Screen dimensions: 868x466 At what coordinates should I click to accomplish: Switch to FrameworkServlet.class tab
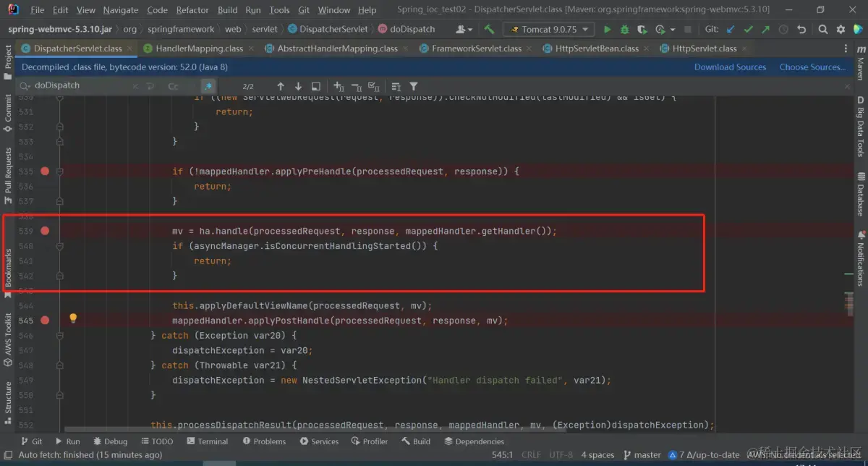[x=476, y=48]
